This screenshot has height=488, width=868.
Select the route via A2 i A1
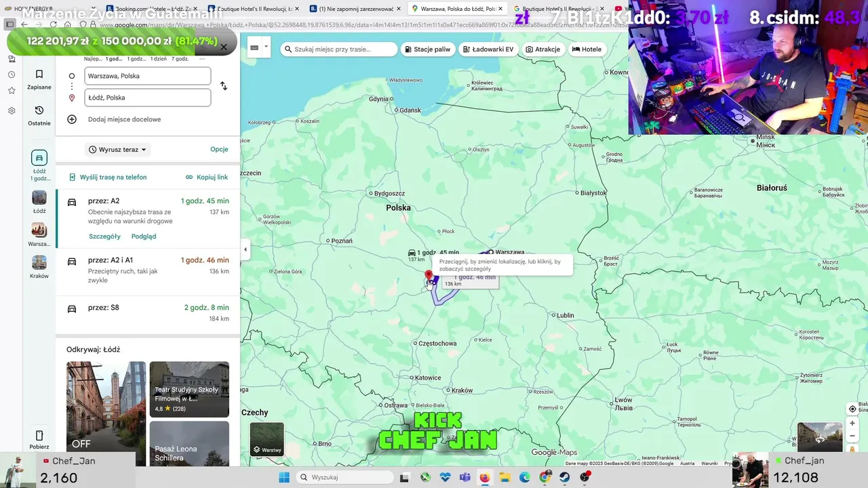click(x=148, y=272)
